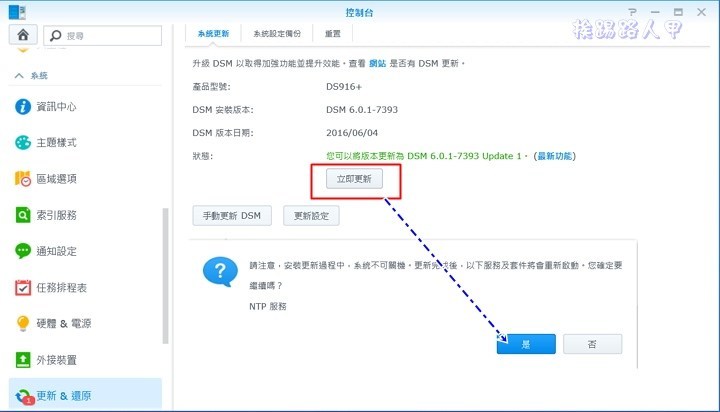The height and width of the screenshot is (412, 720).
Task: Open 更新設定 button
Action: pos(311,216)
